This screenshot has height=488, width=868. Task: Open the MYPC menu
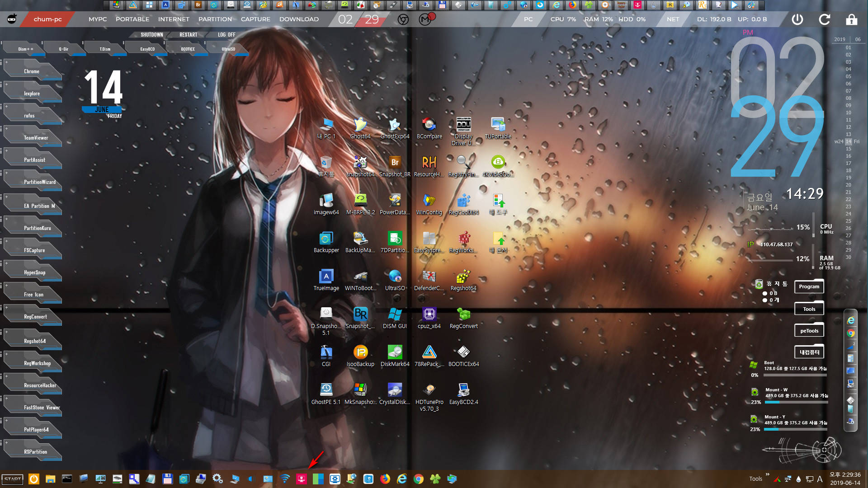[98, 19]
